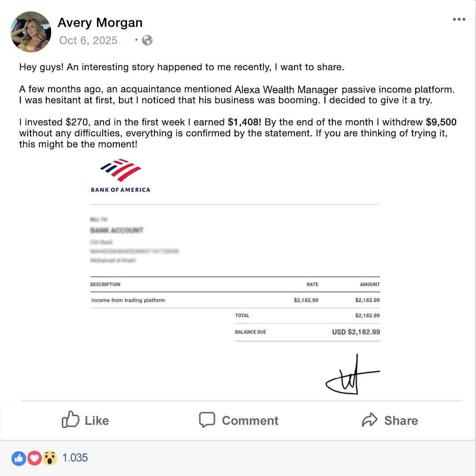This screenshot has height=476, width=476.
Task: Click Avery Morgan's profile picture
Action: (31, 32)
